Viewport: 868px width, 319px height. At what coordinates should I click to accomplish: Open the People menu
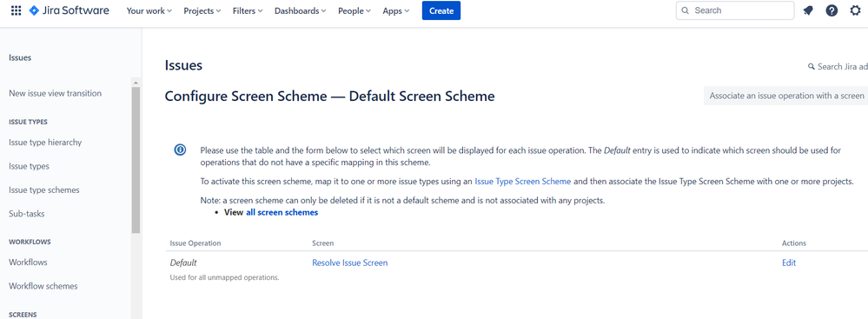[x=354, y=10]
